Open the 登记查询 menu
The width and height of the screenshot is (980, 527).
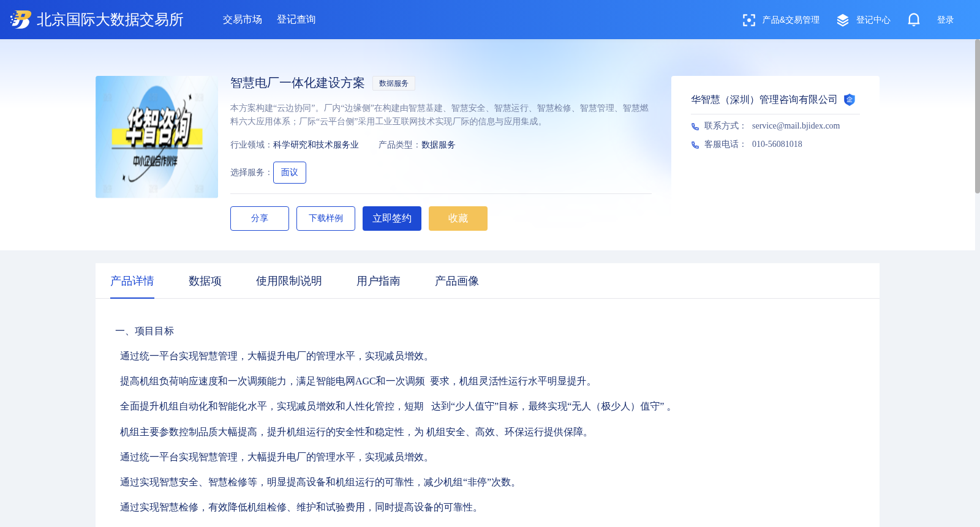[x=296, y=20]
